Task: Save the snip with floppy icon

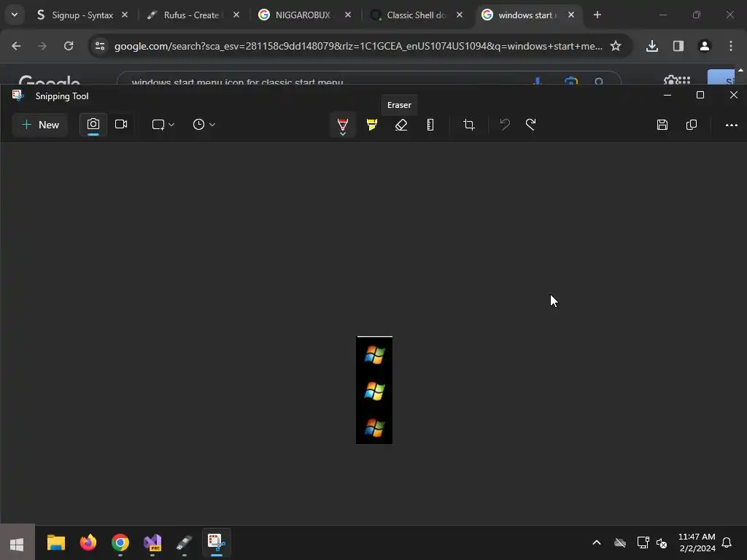Action: (662, 125)
